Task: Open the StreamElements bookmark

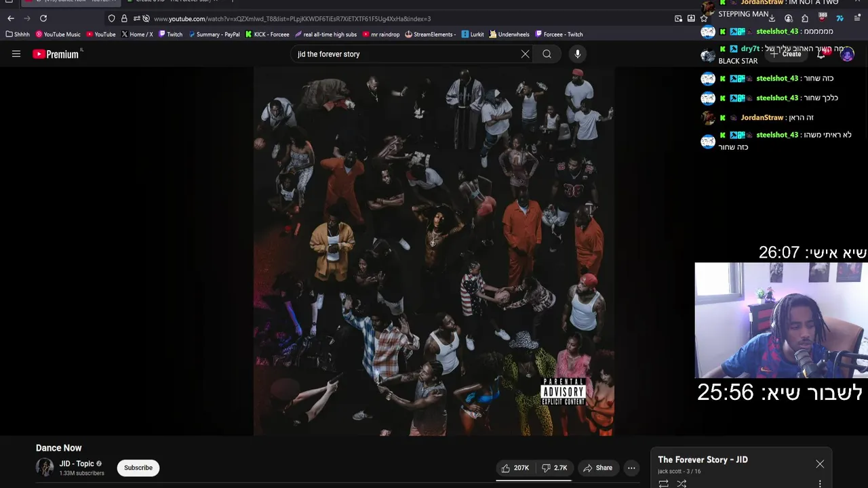Action: [x=431, y=35]
